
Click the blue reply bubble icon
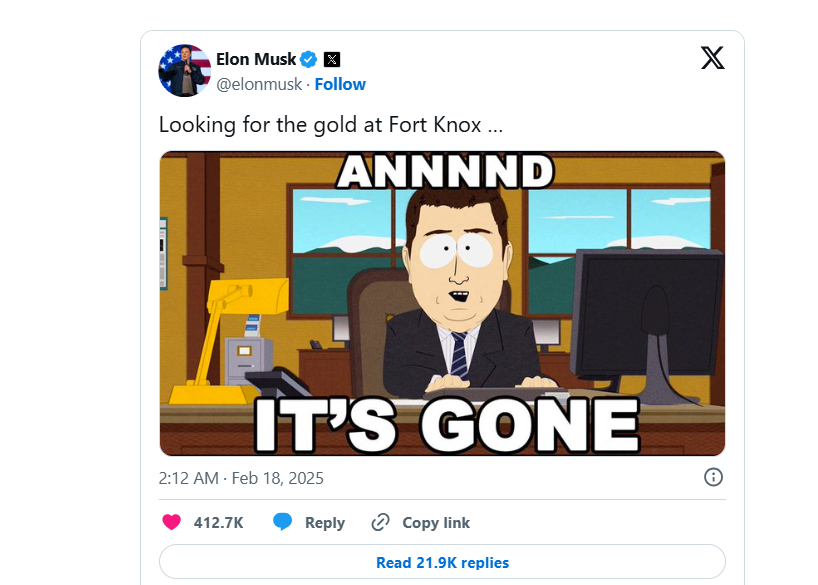click(283, 522)
